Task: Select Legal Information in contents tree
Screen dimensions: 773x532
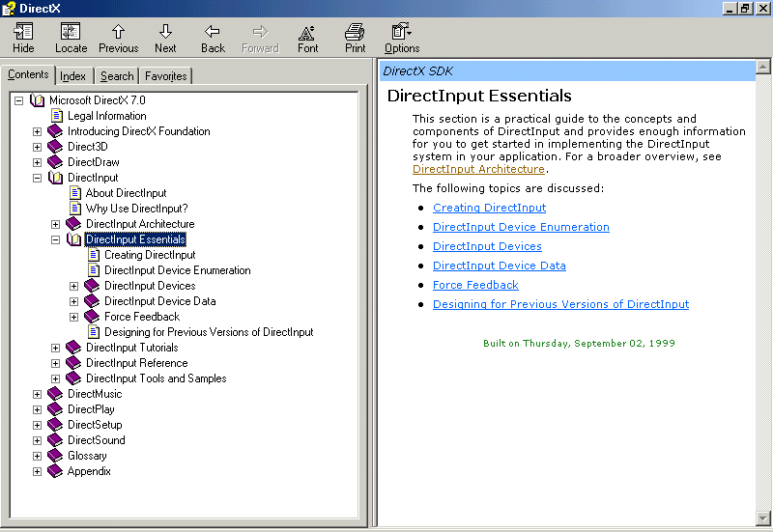Action: (106, 116)
